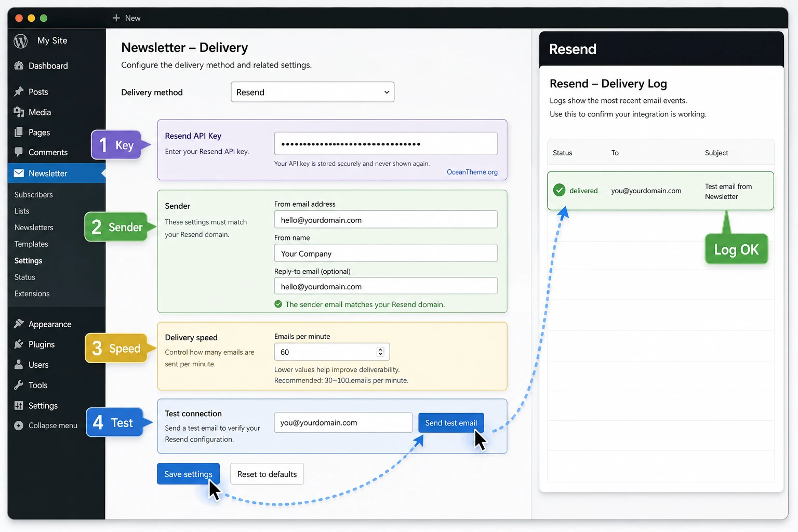798x532 pixels.
Task: Open the Lists submenu item
Action: 22,211
